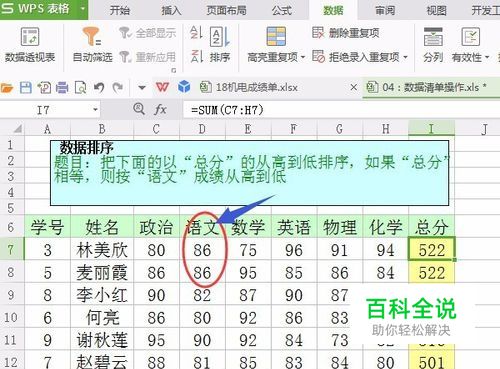Open print preview with magnifier page icon
Viewport: 500px width, 369px height.
point(80,88)
